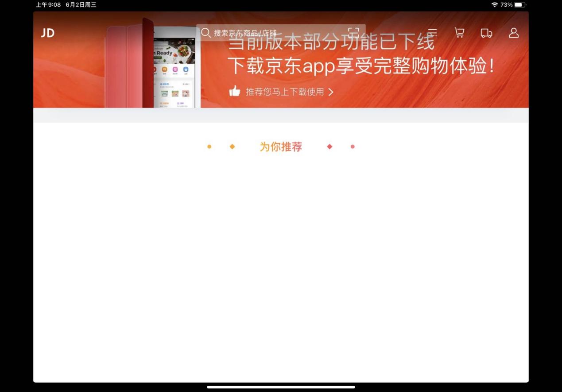
Task: Tap the battery status indicator
Action: point(520,5)
